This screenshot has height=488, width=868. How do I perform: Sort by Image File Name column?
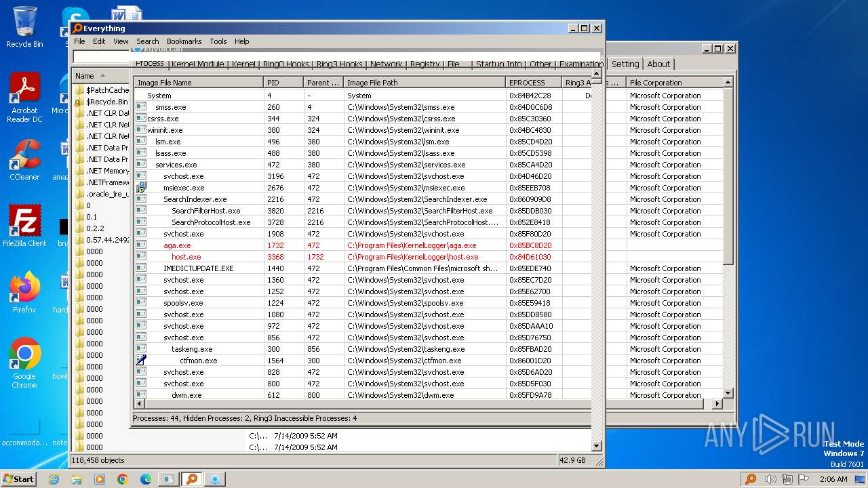tap(199, 83)
